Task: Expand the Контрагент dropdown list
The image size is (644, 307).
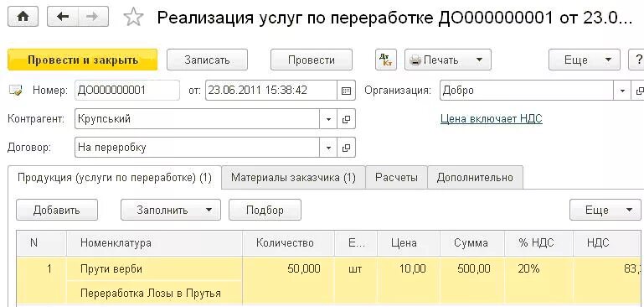Action: 328,119
